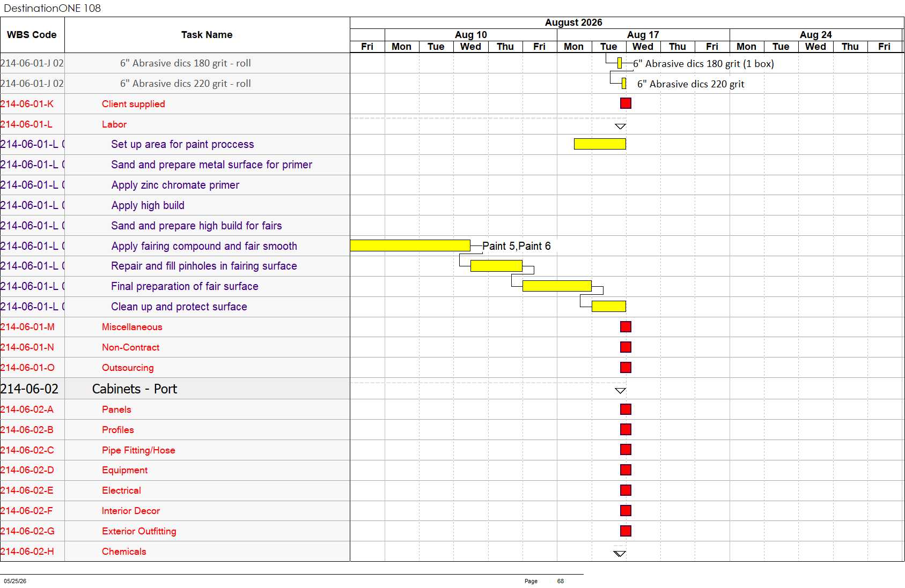905x588 pixels.
Task: Select the Apply fairing compound Gantt bar
Action: (410, 245)
